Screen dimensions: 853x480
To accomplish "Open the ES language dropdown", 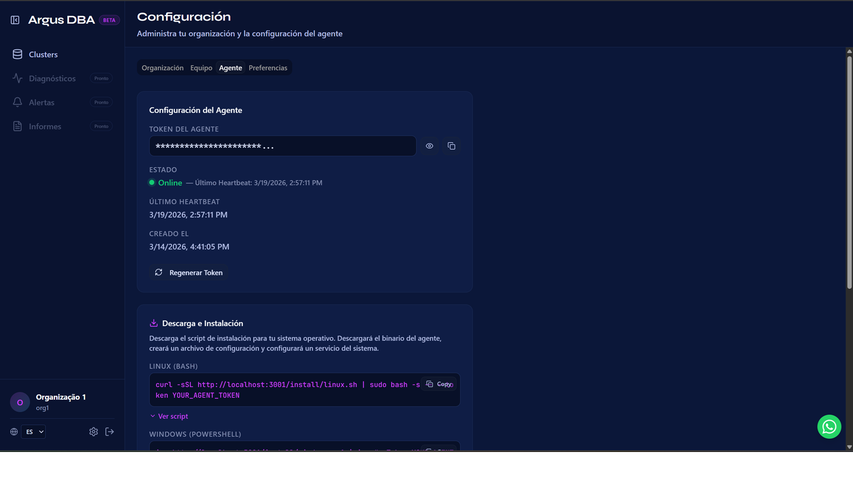I will coord(34,432).
